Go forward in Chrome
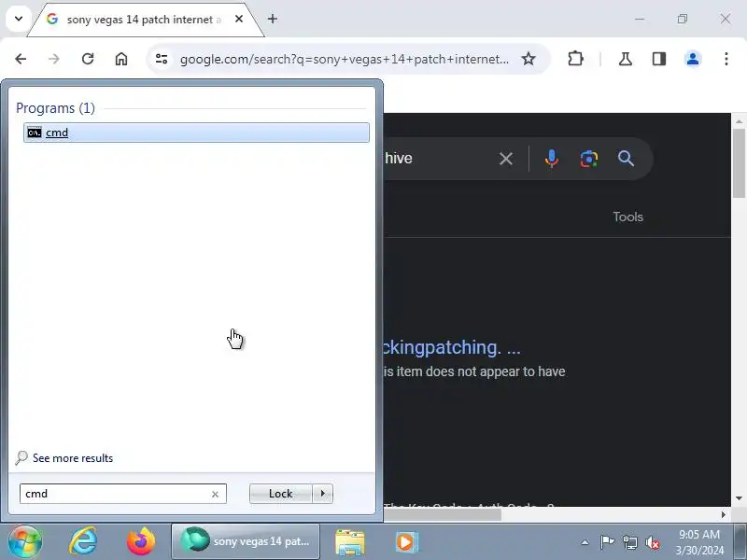 [54, 59]
